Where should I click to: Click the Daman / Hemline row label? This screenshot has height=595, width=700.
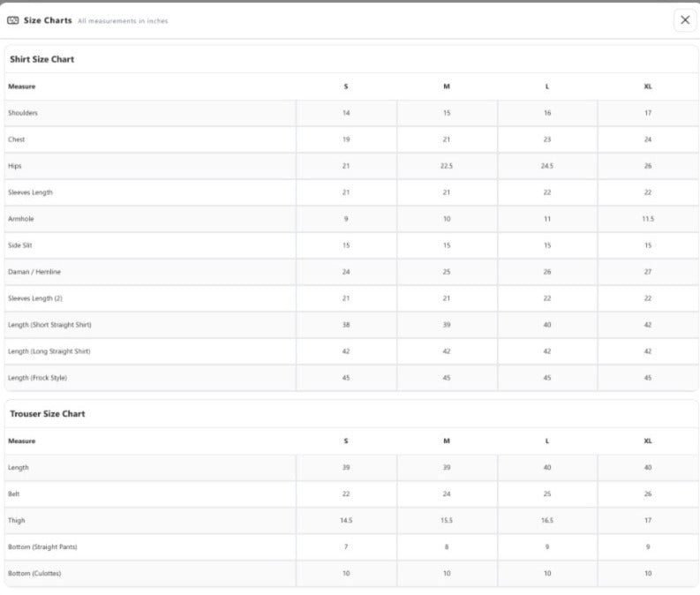pyautogui.click(x=34, y=272)
